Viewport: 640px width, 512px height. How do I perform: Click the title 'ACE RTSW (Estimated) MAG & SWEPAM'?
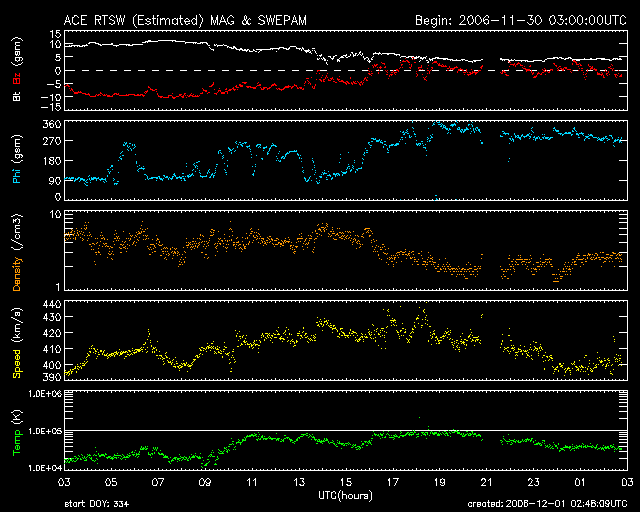click(x=185, y=20)
